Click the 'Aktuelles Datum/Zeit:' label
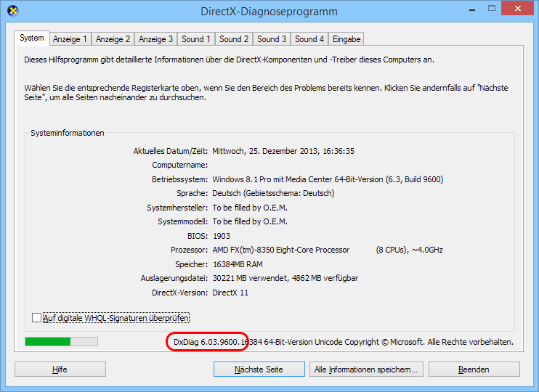The image size is (539, 392). [171, 151]
